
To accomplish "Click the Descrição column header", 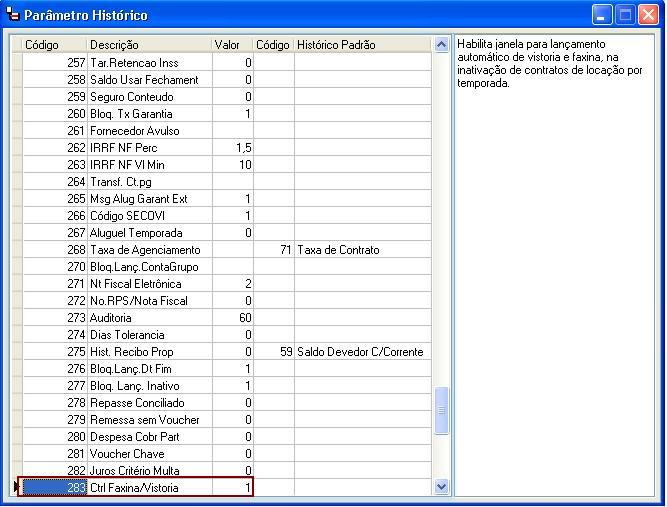I will pos(148,45).
